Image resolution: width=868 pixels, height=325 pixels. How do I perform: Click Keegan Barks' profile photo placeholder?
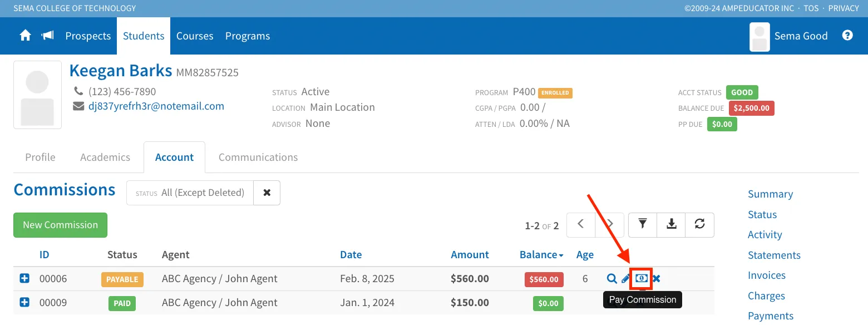coord(38,95)
